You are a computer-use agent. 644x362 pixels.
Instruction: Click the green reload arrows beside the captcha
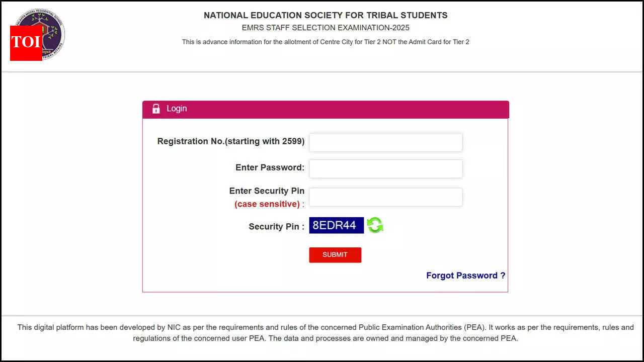click(375, 225)
